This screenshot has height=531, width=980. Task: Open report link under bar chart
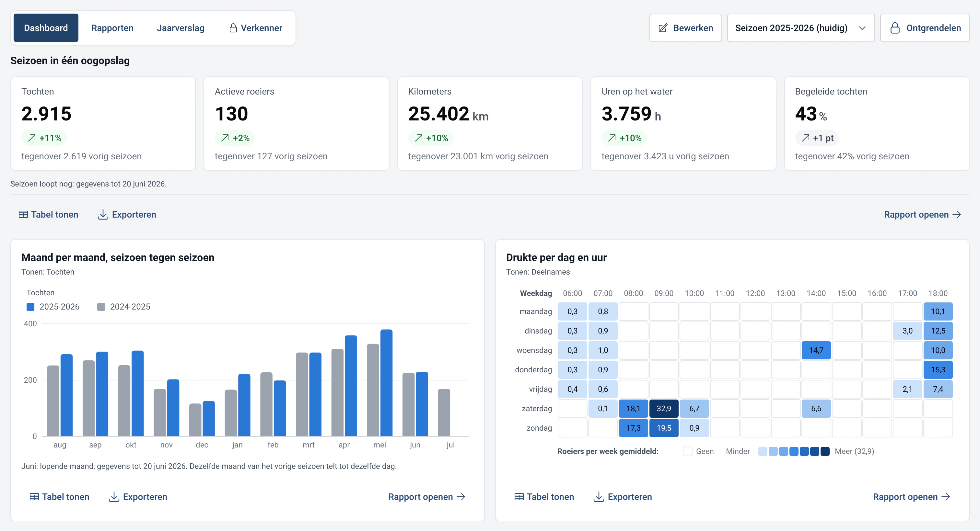(426, 497)
